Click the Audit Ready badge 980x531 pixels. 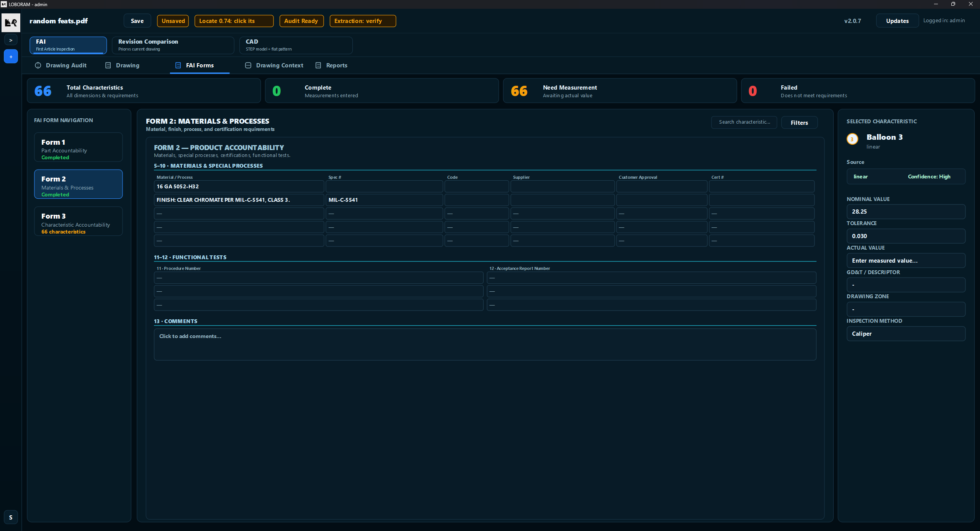coord(301,21)
